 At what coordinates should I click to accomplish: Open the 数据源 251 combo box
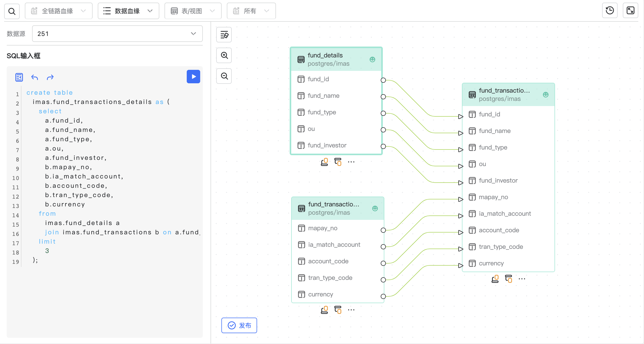point(117,34)
